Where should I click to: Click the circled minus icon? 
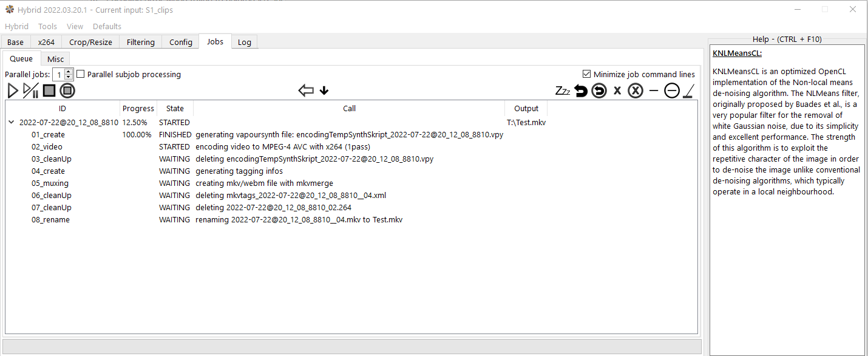tap(671, 91)
